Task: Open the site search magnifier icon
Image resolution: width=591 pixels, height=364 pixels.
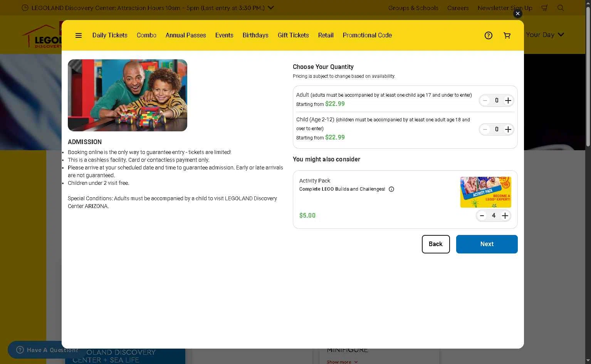Action: pos(561,8)
